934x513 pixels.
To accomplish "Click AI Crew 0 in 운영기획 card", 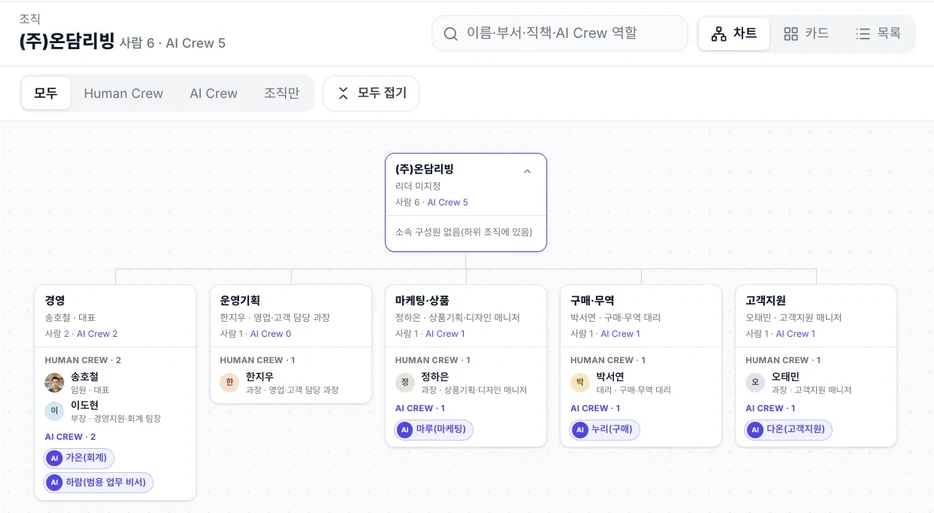I will click(x=270, y=334).
